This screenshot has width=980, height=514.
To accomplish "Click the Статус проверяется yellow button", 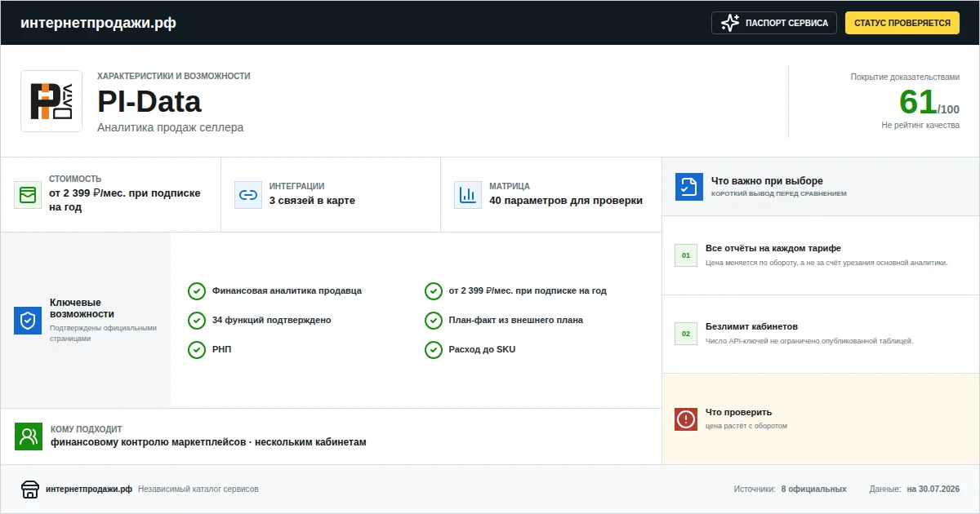I will click(x=902, y=23).
